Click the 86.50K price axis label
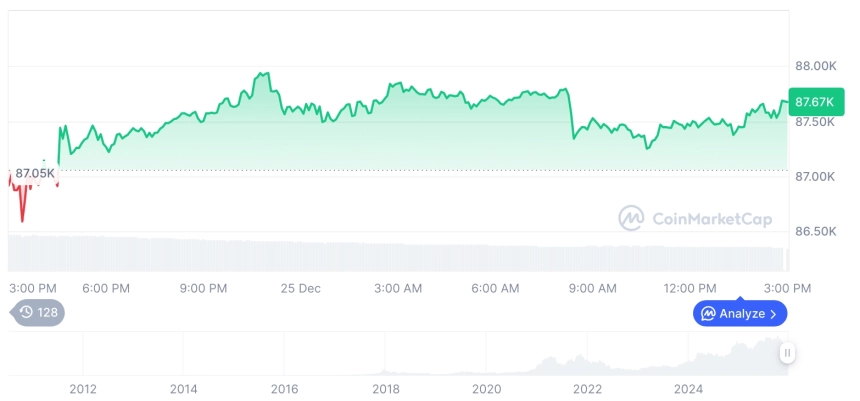Viewport: 860px width, 401px height. (815, 231)
